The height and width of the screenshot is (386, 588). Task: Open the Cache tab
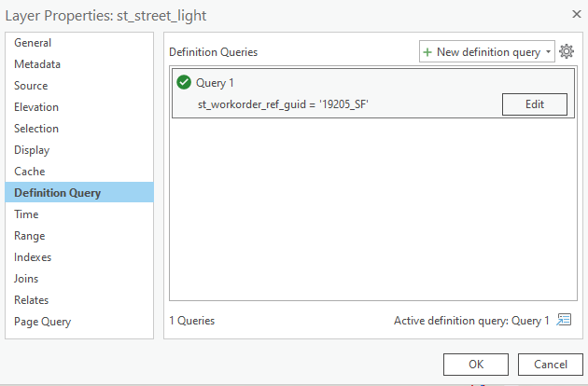[29, 172]
